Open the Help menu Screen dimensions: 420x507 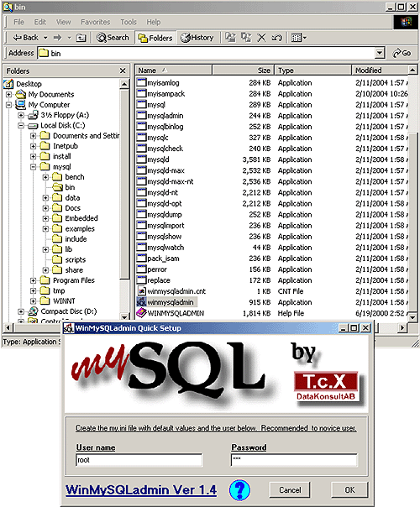pos(154,22)
